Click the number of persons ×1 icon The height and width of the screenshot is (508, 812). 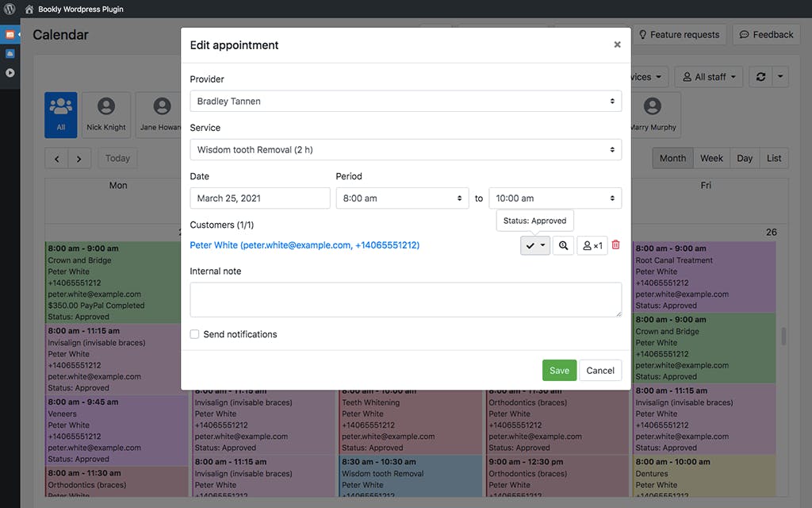click(592, 246)
